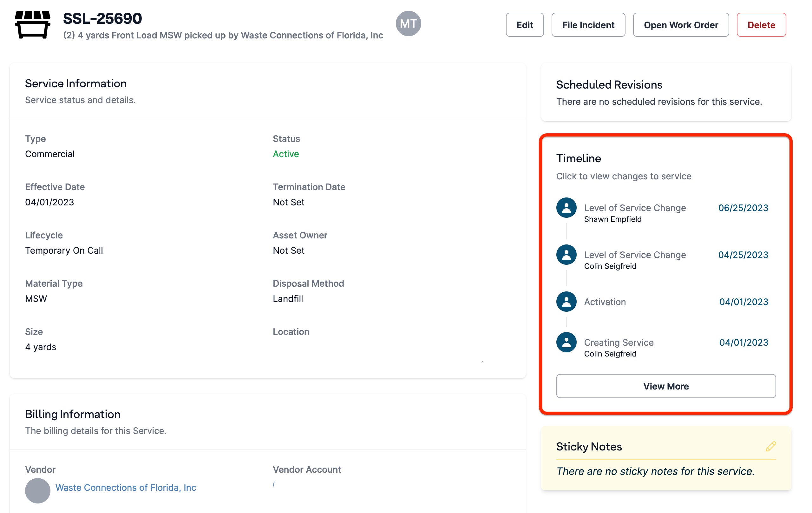This screenshot has width=812, height=513.
Task: Click 04/25/2023 Level of Service Change icon
Action: click(566, 255)
